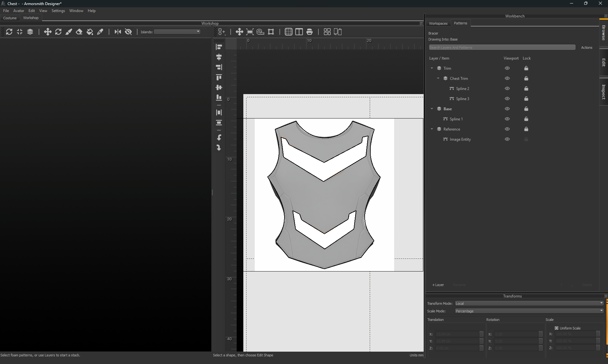Open the Islands dropdown
608x364 pixels.
[x=177, y=32]
